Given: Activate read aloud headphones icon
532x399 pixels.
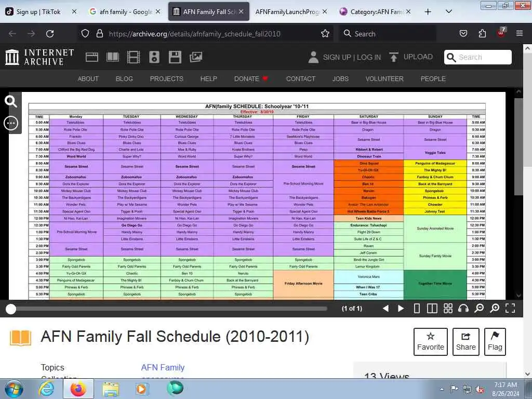Looking at the screenshot, I should [x=463, y=309].
